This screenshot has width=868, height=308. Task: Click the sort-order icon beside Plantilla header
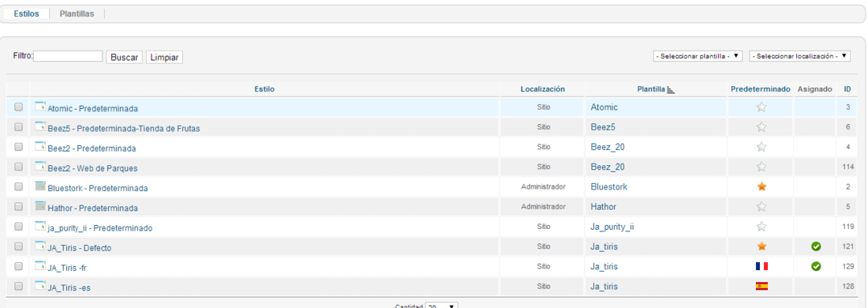[x=671, y=89]
